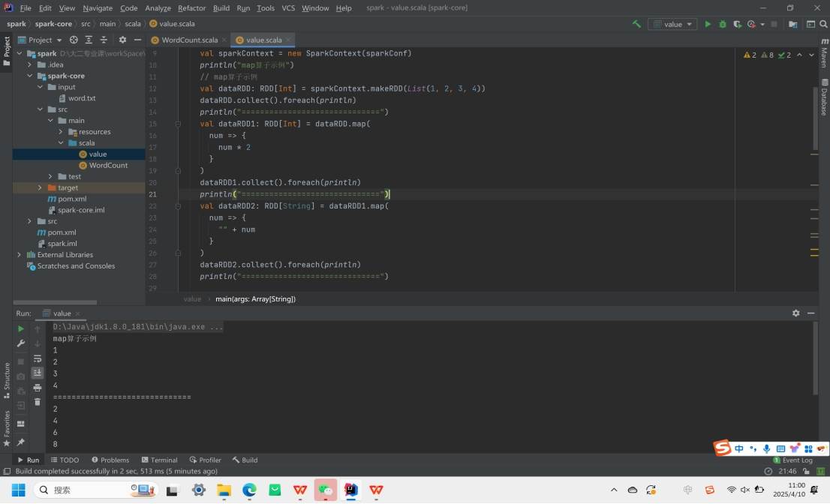
Task: Collapse the input folder
Action: click(x=41, y=87)
